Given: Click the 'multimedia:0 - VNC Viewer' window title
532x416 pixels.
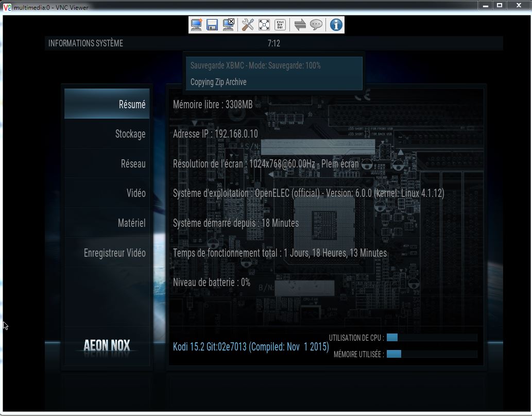Looking at the screenshot, I should [51, 7].
